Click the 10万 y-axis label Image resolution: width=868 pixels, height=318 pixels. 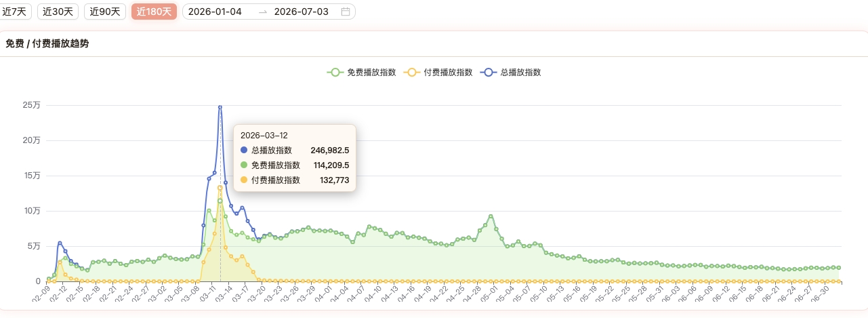[x=32, y=211]
